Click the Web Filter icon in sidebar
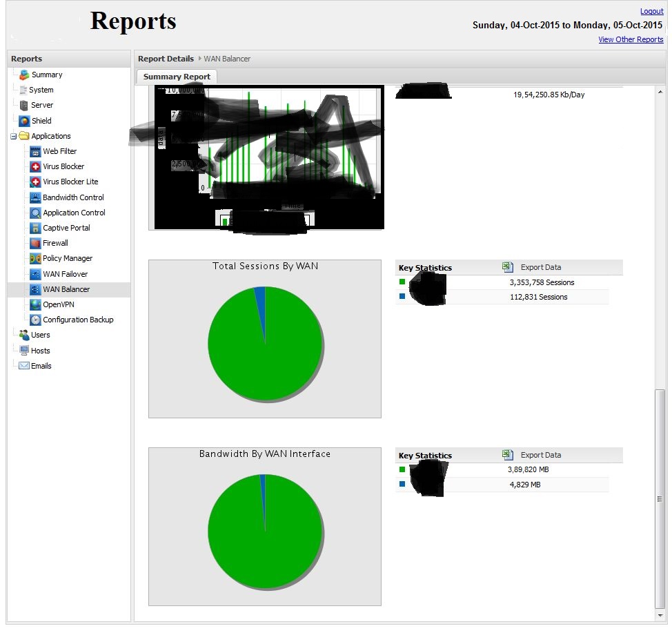 click(36, 151)
